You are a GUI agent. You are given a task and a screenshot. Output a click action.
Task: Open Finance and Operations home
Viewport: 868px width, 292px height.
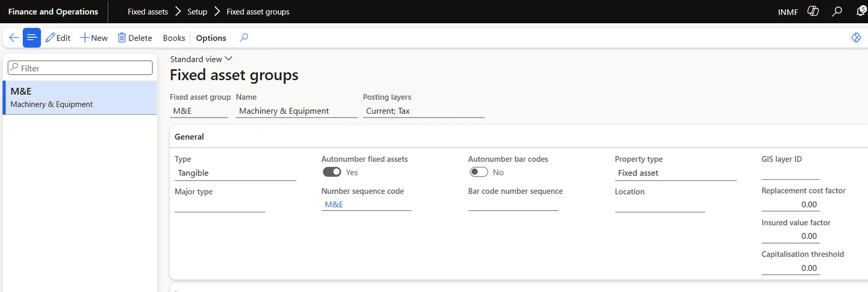53,11
